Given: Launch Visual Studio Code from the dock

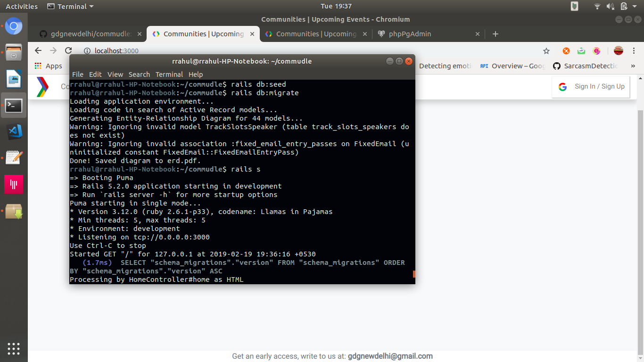Looking at the screenshot, I should (x=14, y=132).
